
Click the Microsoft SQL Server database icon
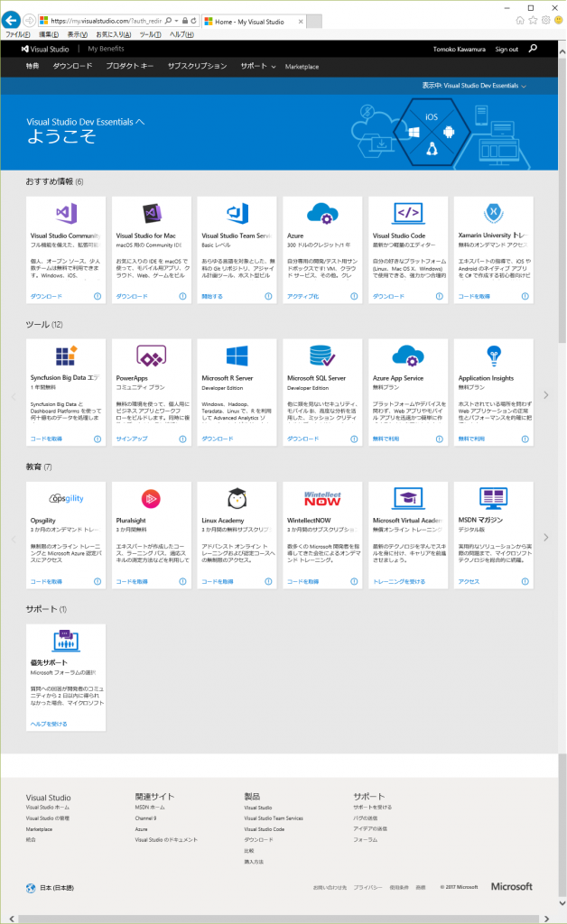click(x=322, y=356)
